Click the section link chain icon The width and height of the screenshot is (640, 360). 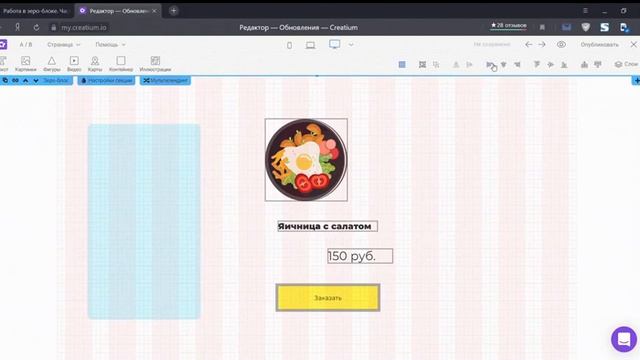tap(16, 80)
